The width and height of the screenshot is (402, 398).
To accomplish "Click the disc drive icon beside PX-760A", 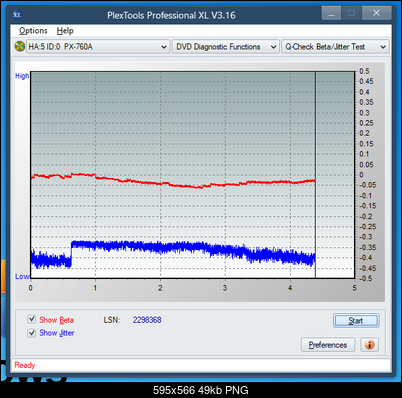I will 20,46.
